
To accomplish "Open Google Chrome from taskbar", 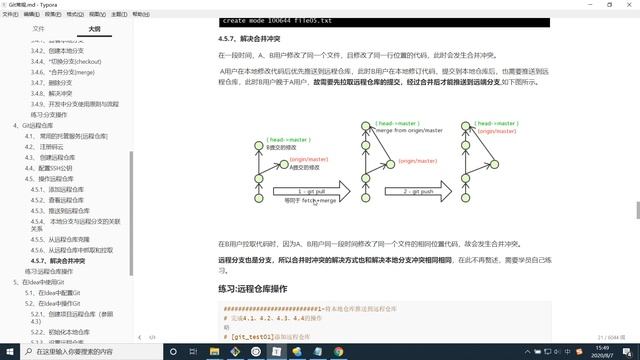I will [338, 351].
